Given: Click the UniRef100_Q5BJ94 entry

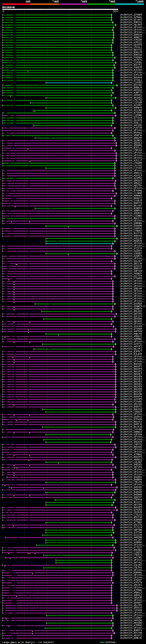Looking at the screenshot, I should 131,289.
